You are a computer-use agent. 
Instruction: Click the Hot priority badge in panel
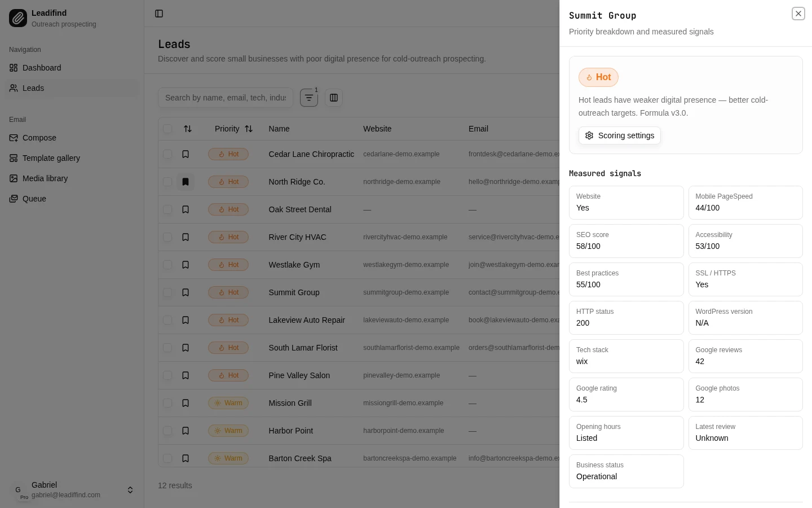click(x=598, y=77)
